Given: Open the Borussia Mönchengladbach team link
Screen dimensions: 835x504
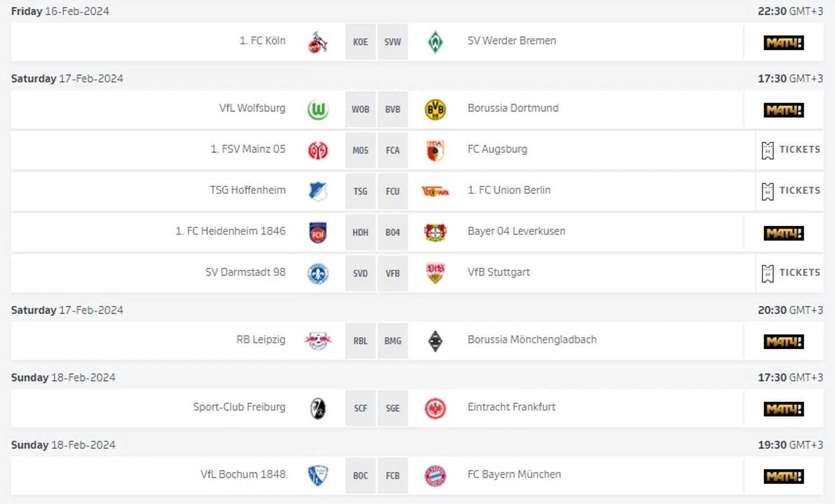Looking at the screenshot, I should tap(532, 340).
